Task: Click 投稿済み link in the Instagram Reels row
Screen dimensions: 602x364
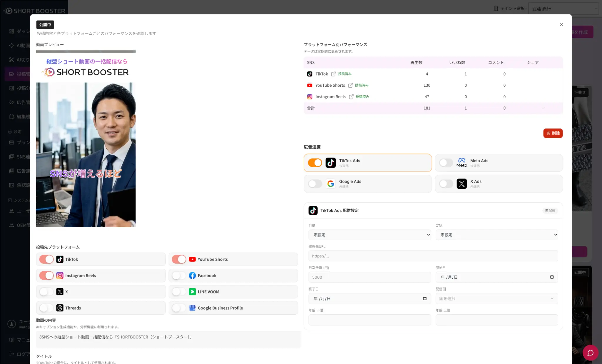Action: point(362,97)
